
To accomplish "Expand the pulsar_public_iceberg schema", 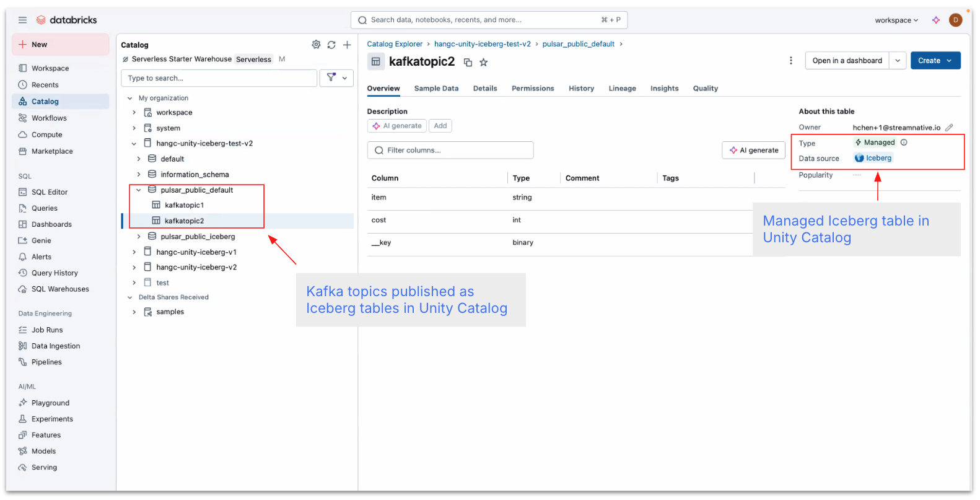I will pos(139,237).
